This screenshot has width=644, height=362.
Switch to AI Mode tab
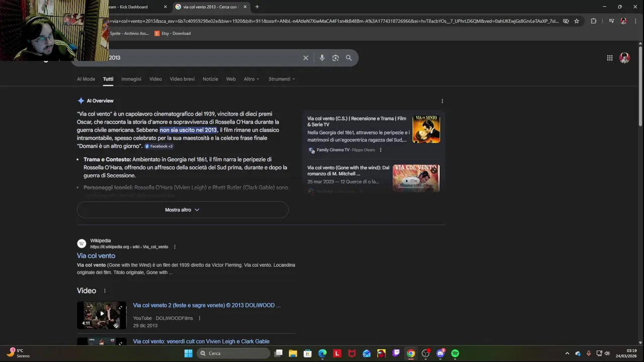pyautogui.click(x=86, y=79)
